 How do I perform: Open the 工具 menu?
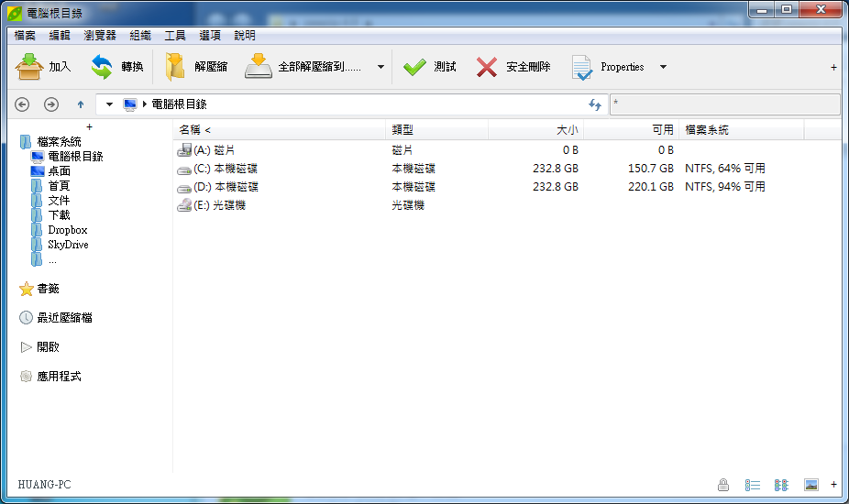click(x=175, y=35)
